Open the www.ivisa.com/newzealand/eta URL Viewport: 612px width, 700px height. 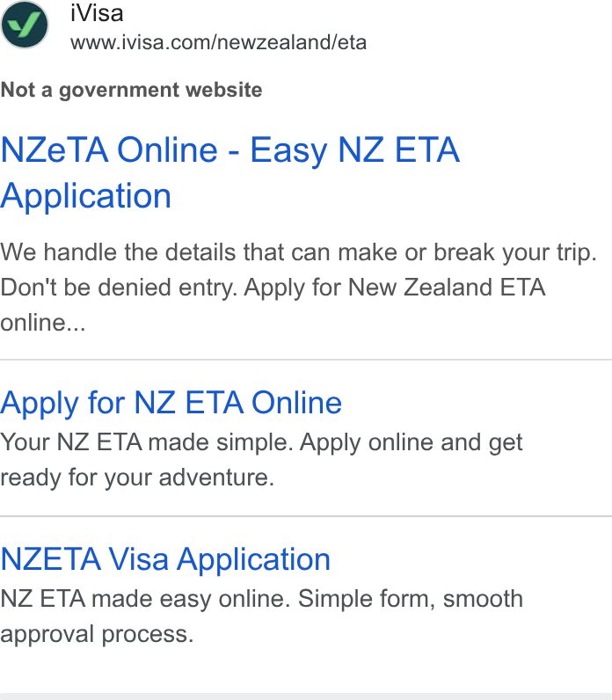coord(218,43)
